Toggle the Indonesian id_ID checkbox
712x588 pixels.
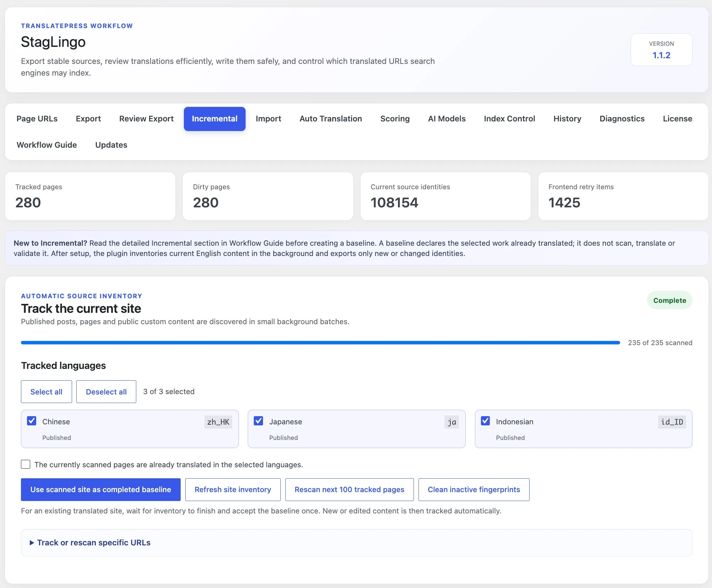(x=485, y=421)
